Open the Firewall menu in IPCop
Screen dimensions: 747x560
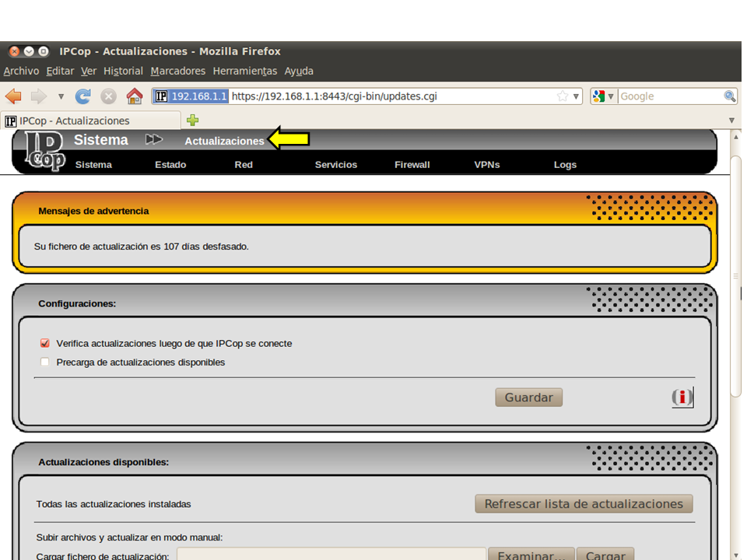click(x=412, y=165)
